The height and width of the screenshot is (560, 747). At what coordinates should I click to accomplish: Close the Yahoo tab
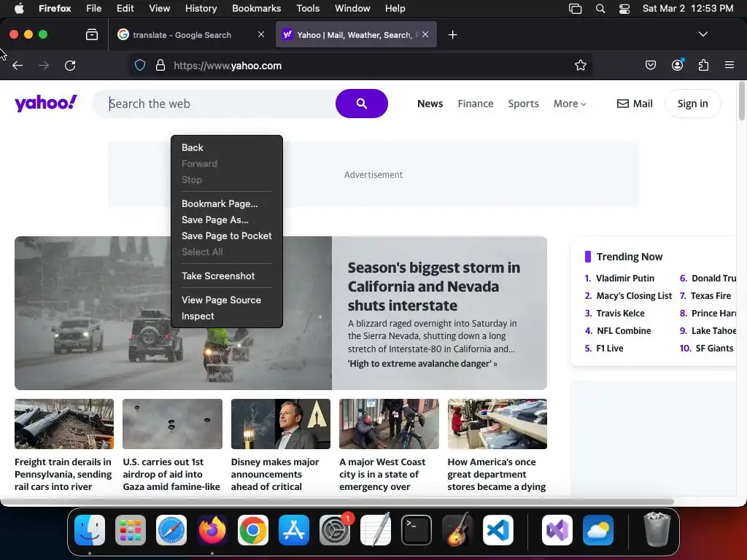point(425,34)
